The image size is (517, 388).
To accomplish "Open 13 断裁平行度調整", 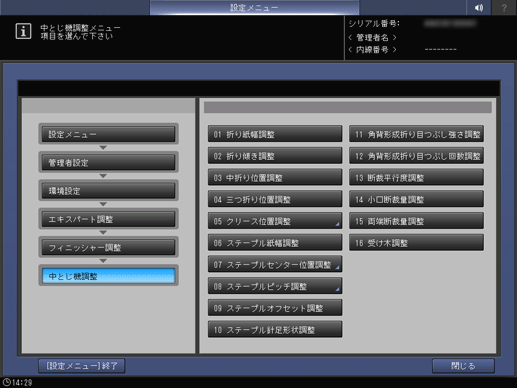I will coord(416,177).
